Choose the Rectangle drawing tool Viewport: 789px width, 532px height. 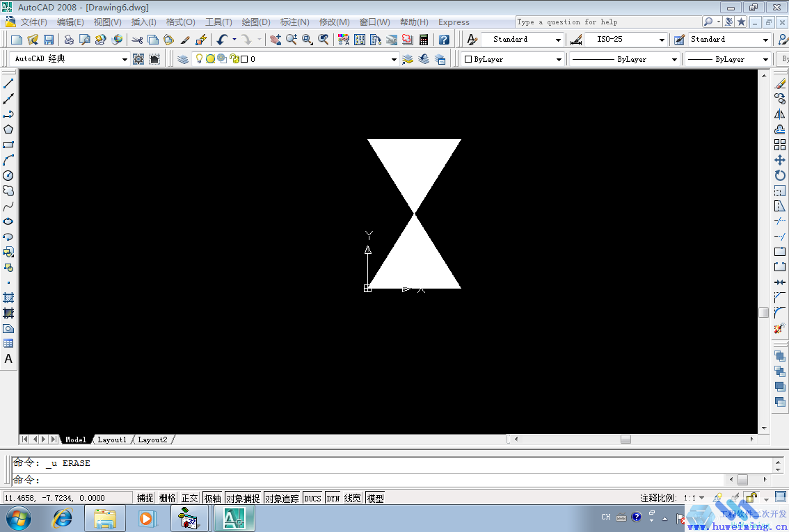[8, 145]
